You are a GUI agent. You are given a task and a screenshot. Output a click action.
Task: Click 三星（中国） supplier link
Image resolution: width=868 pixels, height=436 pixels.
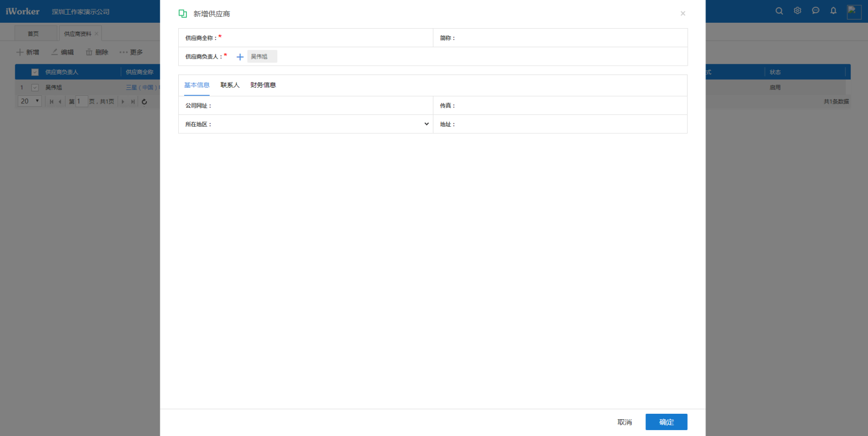(x=142, y=87)
